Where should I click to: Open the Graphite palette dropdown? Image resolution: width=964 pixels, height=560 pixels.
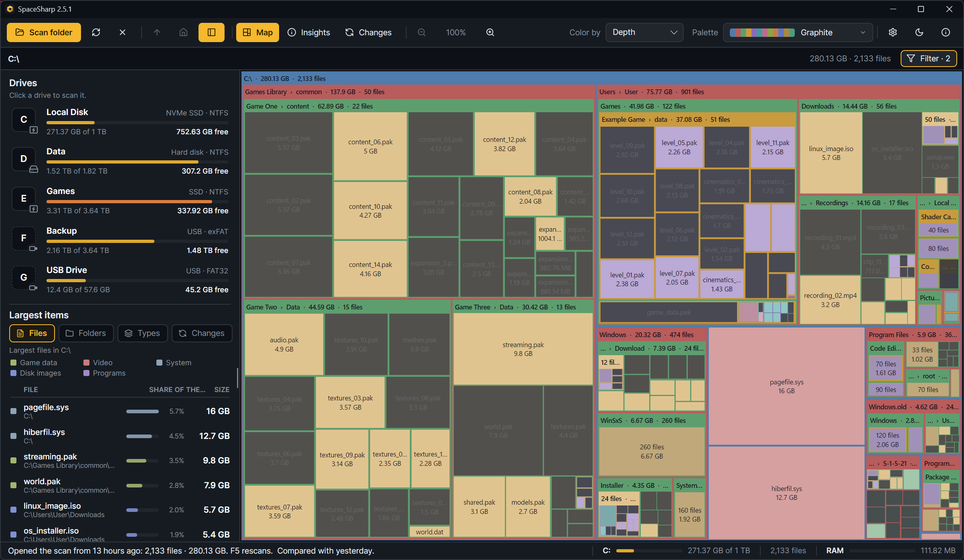coord(798,32)
